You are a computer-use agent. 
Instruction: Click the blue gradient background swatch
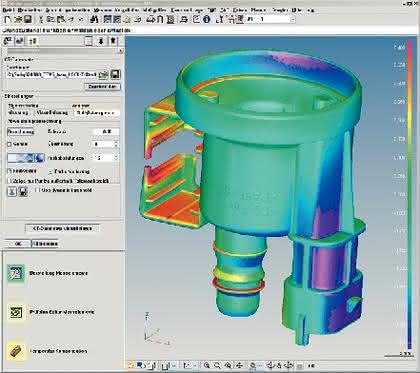click(x=21, y=158)
